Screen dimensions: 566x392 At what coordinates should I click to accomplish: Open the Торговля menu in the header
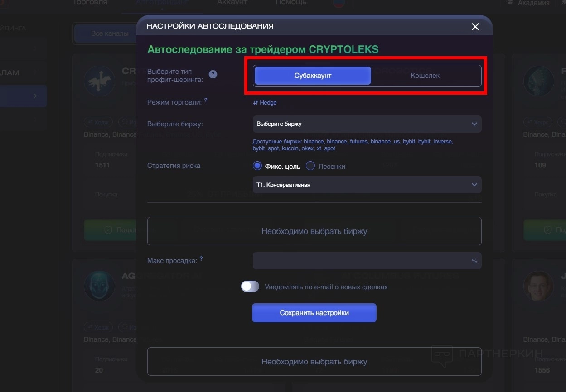[x=90, y=3]
